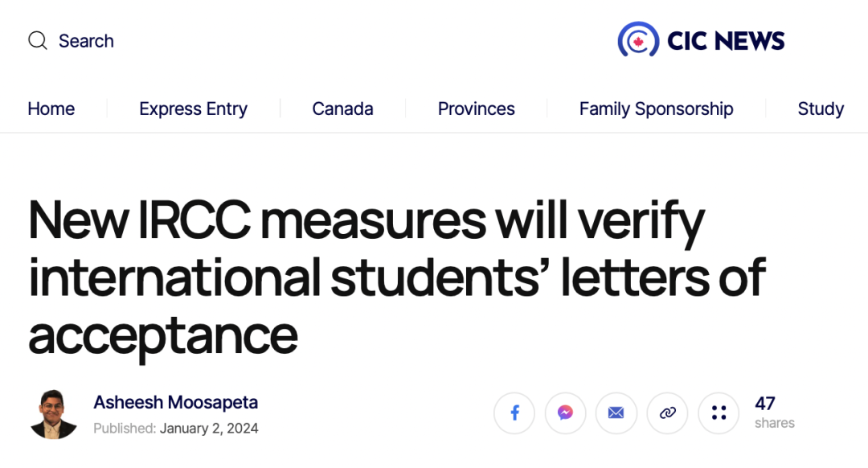Click the 47 shares counter
This screenshot has height=468, width=868.
775,413
